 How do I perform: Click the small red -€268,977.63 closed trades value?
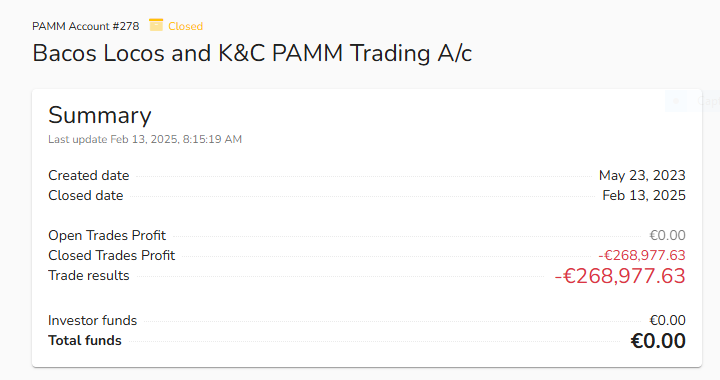(x=642, y=255)
